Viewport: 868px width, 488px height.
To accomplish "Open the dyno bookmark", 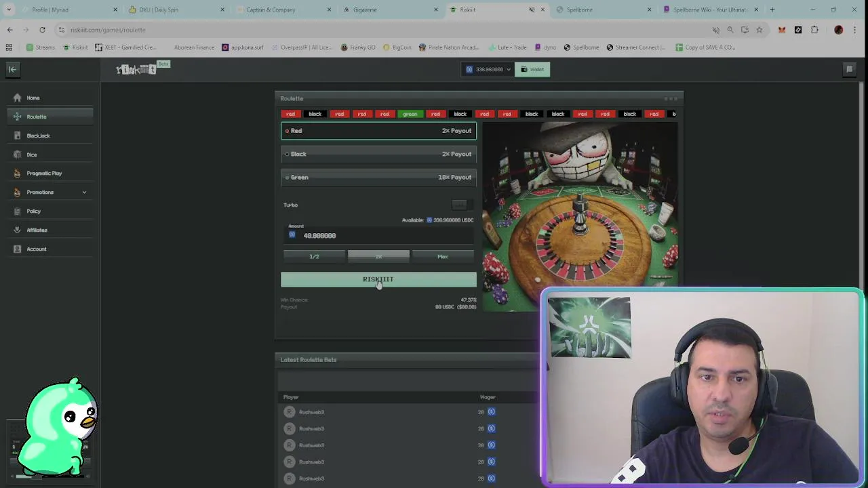I will (x=545, y=47).
